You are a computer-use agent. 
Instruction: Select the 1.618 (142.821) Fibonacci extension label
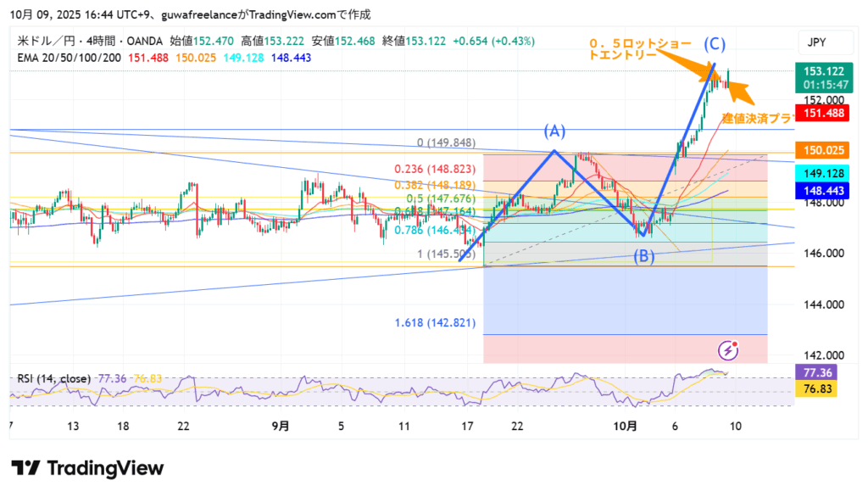(435, 322)
